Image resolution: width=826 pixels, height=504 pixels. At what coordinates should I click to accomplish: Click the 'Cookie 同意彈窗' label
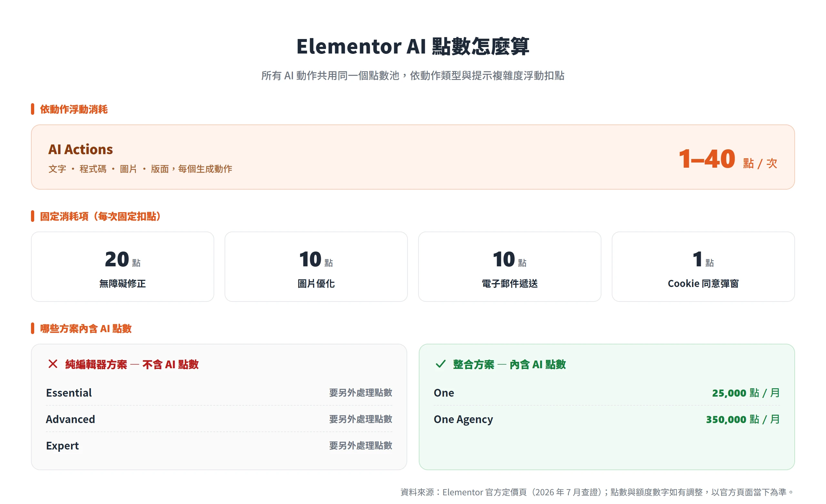703,283
